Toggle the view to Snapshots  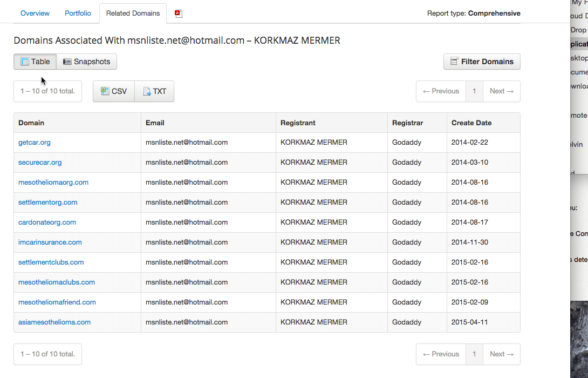click(x=86, y=61)
